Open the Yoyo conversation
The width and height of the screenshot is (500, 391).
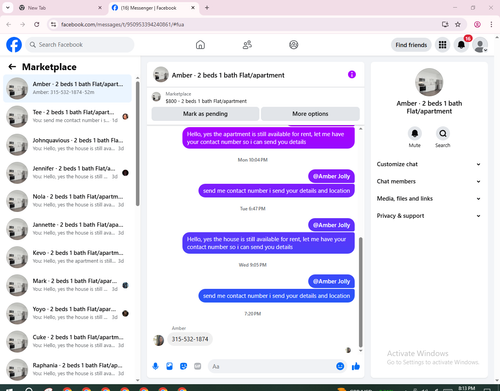coord(68,313)
